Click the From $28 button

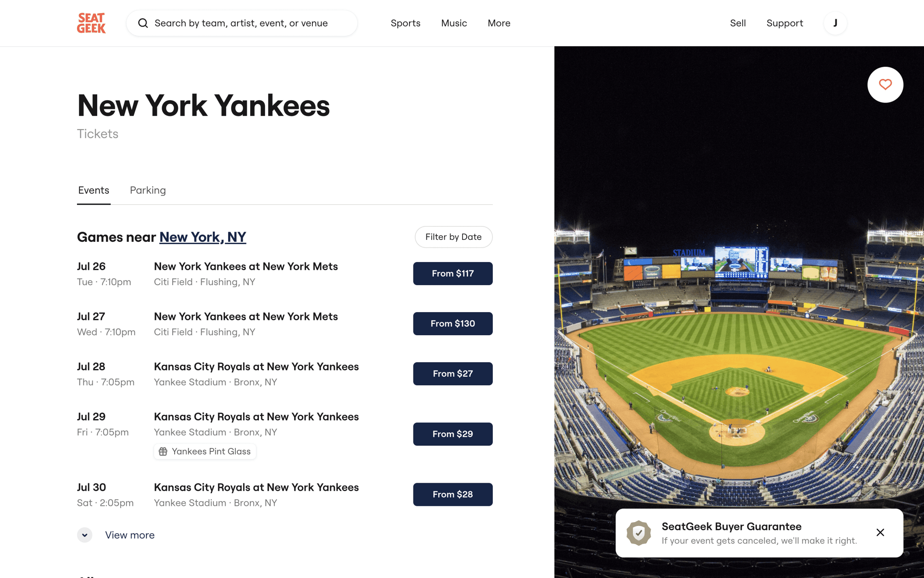[453, 495]
